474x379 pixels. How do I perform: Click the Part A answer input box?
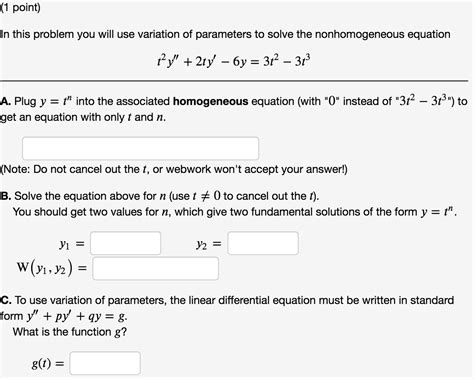(x=140, y=148)
